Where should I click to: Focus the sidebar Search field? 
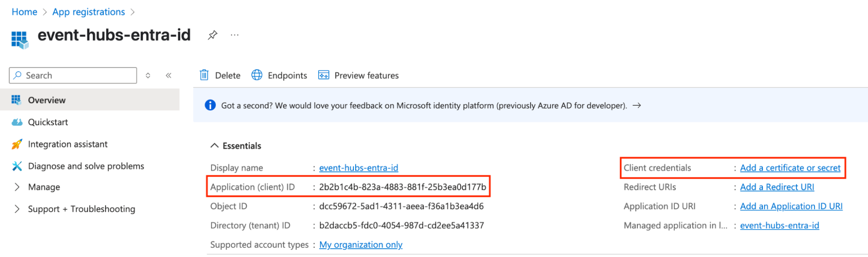[73, 75]
